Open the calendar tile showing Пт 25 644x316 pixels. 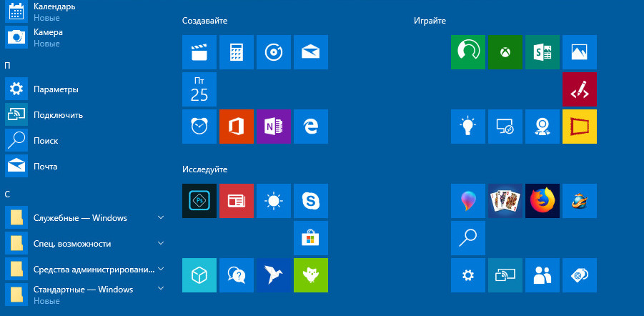pyautogui.click(x=199, y=89)
